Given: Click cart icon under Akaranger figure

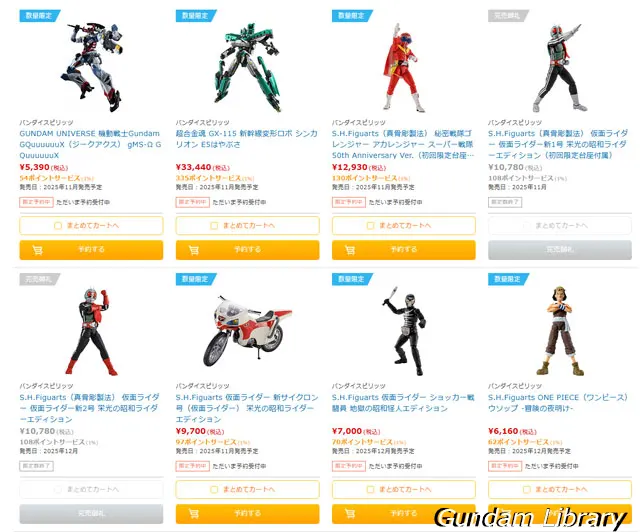Looking at the screenshot, I should (350, 250).
